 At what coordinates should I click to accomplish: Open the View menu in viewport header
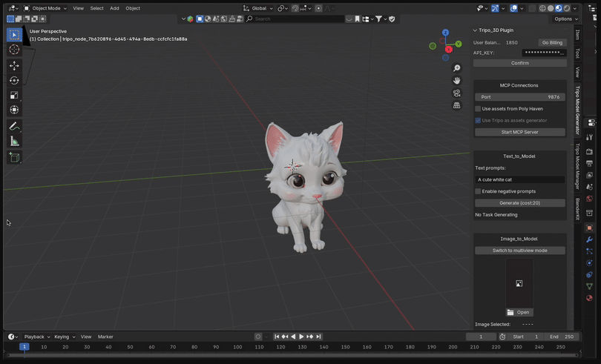[78, 8]
